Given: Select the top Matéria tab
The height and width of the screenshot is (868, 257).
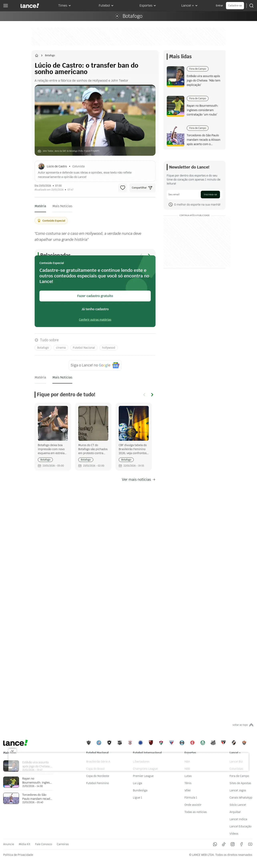Looking at the screenshot, I should 40,206.
